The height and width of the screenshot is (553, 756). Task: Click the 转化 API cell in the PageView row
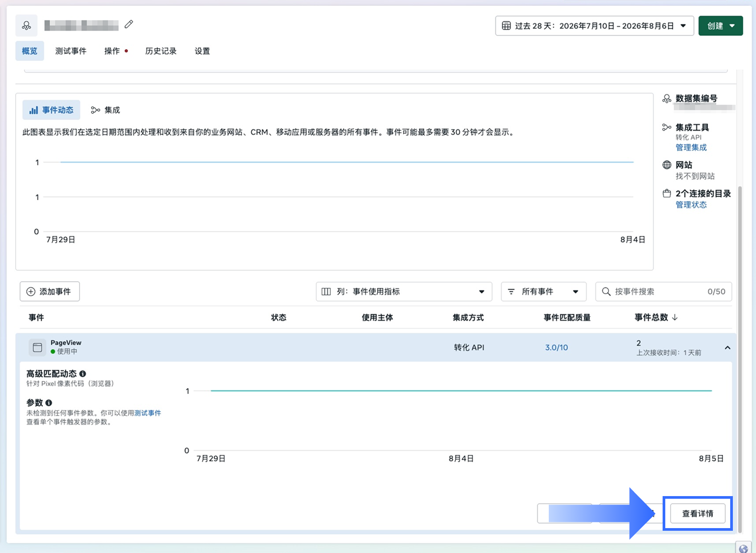[469, 348]
